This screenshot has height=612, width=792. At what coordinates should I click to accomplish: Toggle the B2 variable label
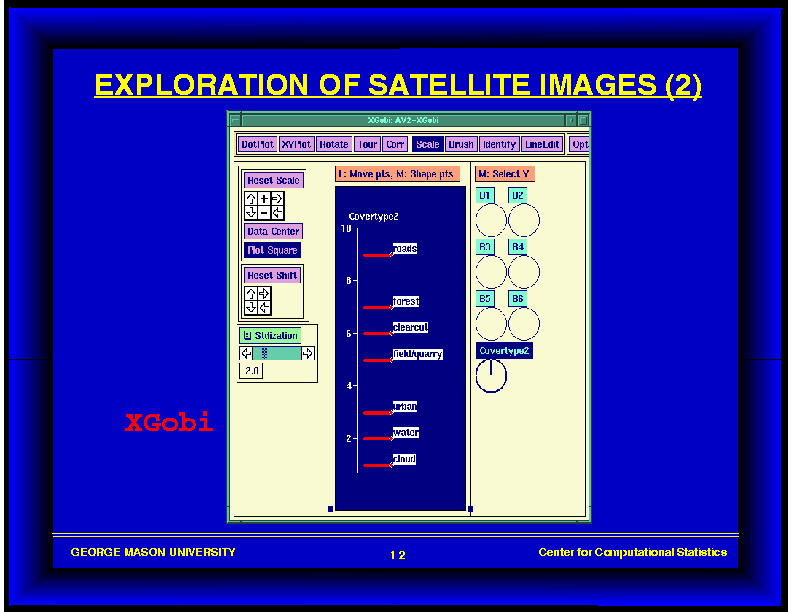pos(517,195)
